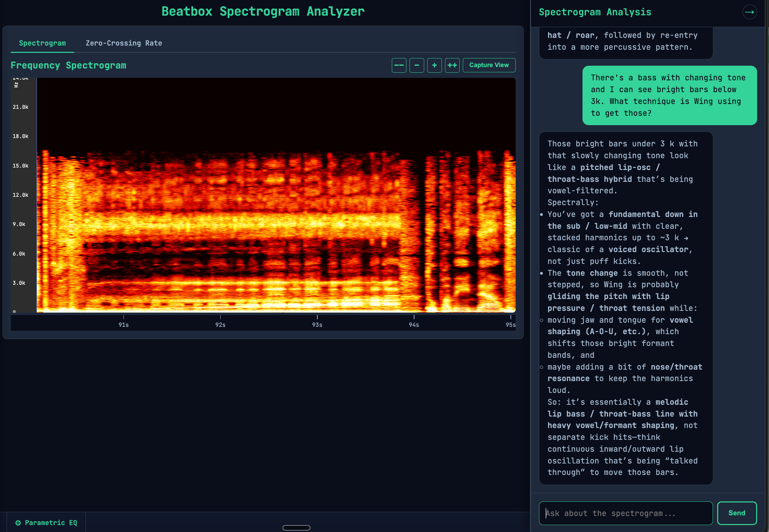Grab the bottom drawer handle pill

[296, 527]
